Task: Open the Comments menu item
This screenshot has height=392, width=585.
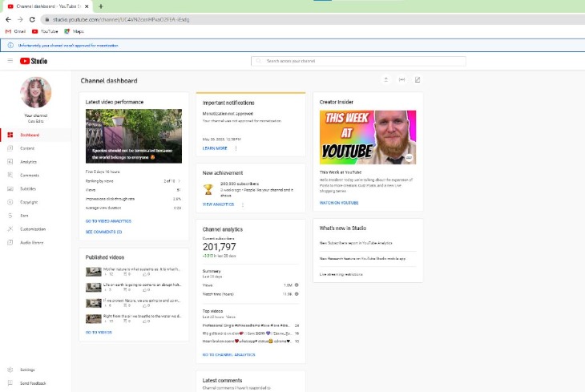Action: point(36,175)
